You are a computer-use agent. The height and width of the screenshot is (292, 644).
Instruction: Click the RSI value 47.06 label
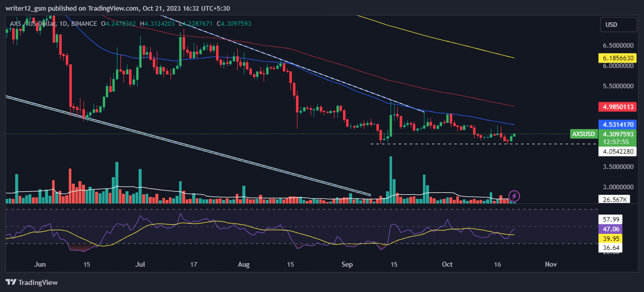(609, 229)
